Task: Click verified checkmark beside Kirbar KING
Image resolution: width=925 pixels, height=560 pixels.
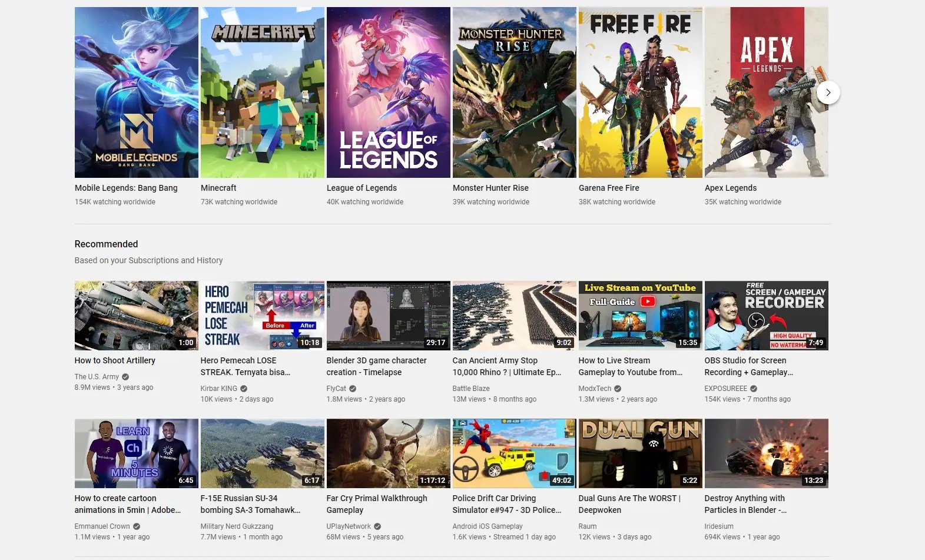Action: [x=244, y=389]
